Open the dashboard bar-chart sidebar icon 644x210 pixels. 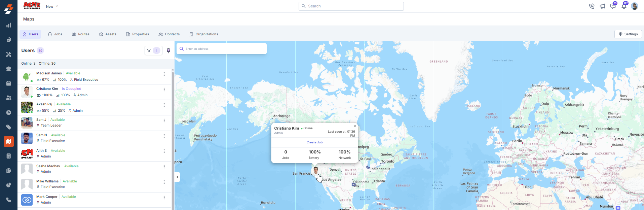[x=9, y=25]
